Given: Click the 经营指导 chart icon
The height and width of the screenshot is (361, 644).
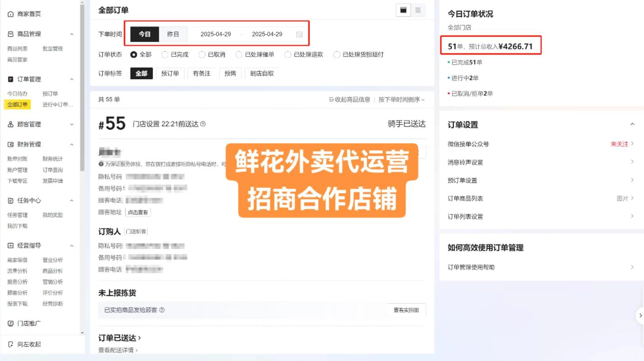Looking at the screenshot, I should [10, 245].
